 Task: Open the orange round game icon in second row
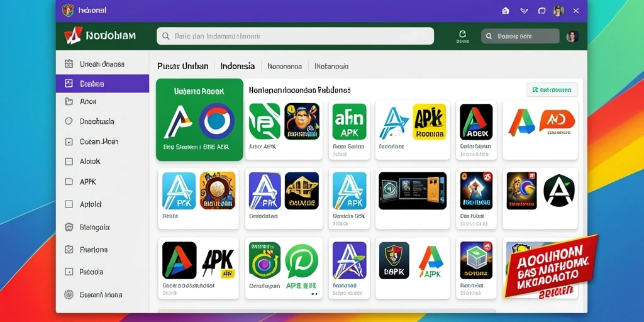pyautogui.click(x=218, y=191)
